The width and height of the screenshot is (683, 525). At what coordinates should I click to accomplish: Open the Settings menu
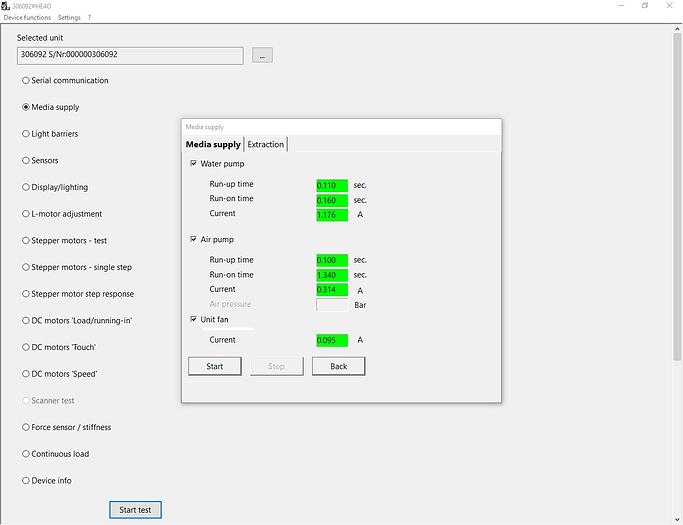69,17
